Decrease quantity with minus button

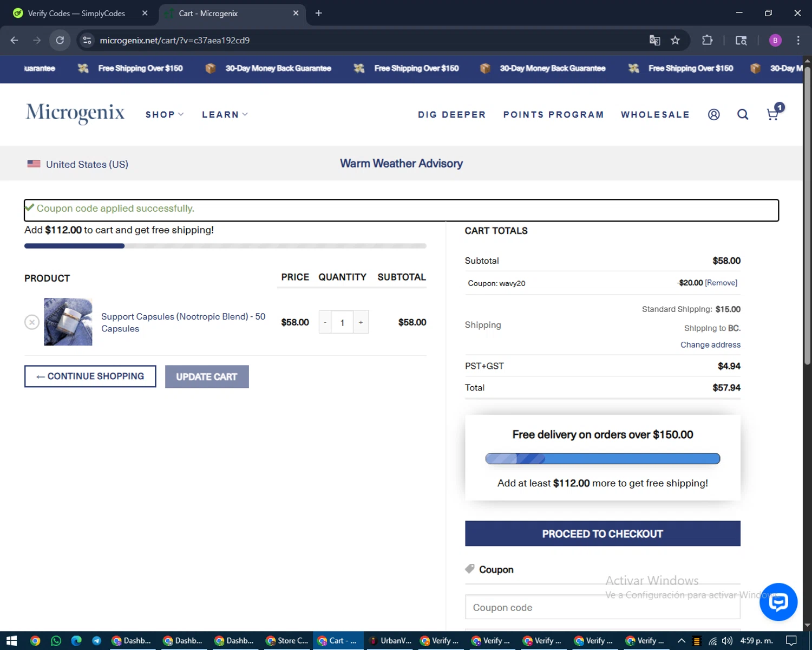(x=325, y=322)
